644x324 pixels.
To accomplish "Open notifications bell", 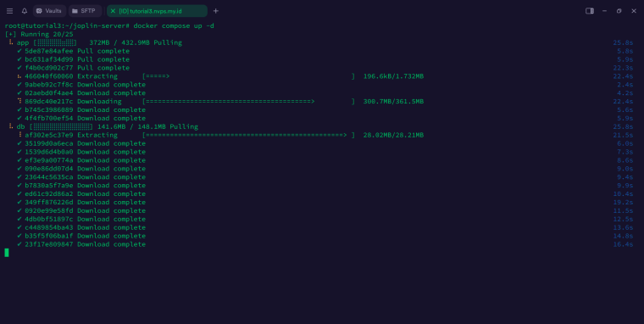I will (x=25, y=11).
